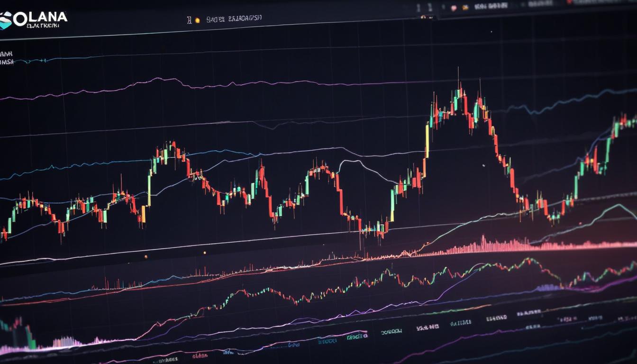Viewport: 637px width, 364px height.
Task: Click the orange dot below the main chart
Action: (146, 256)
